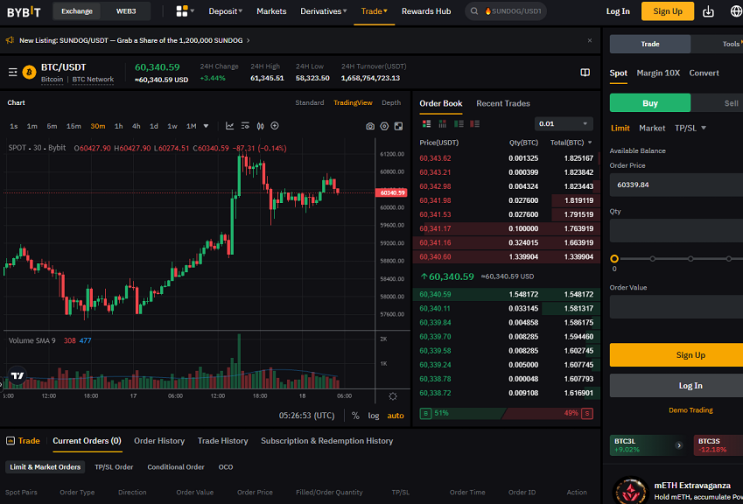
Task: Toggle log scale on chart
Action: click(373, 415)
